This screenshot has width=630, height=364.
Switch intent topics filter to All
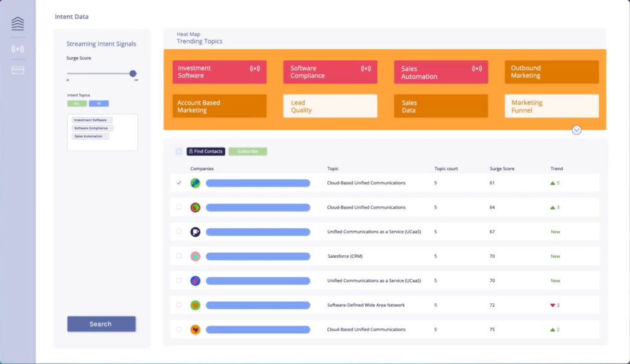tap(98, 104)
